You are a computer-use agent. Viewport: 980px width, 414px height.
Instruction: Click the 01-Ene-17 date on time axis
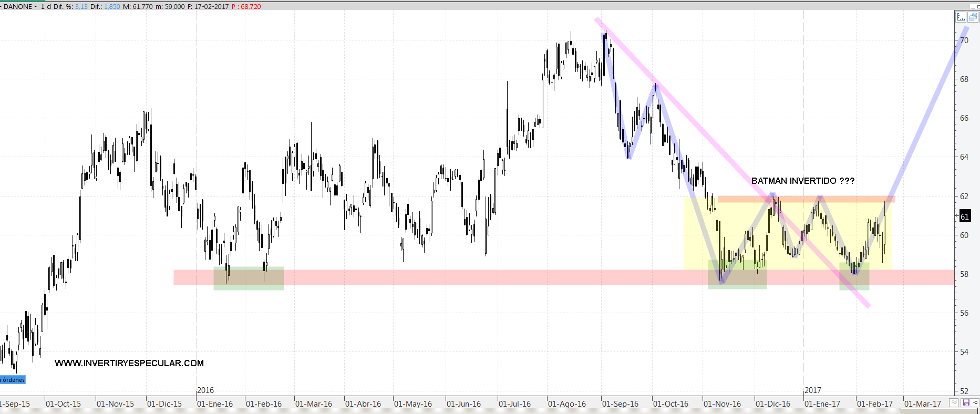coord(822,404)
